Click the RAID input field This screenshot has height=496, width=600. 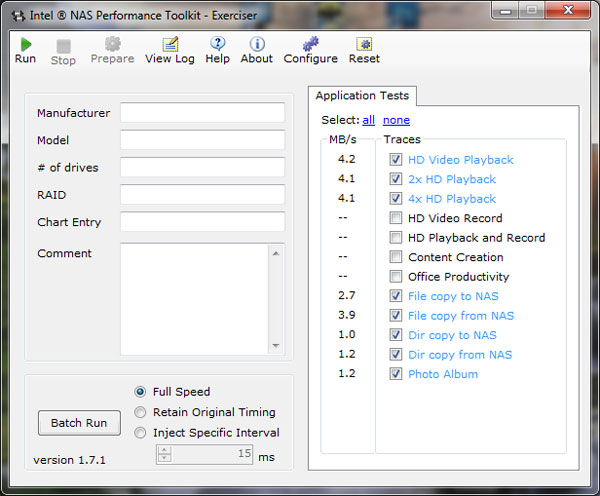click(x=202, y=194)
